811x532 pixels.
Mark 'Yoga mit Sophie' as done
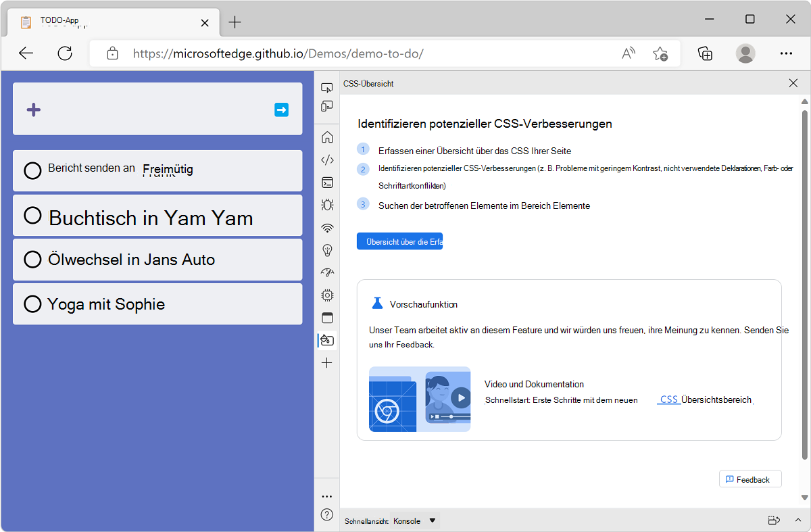pyautogui.click(x=32, y=304)
